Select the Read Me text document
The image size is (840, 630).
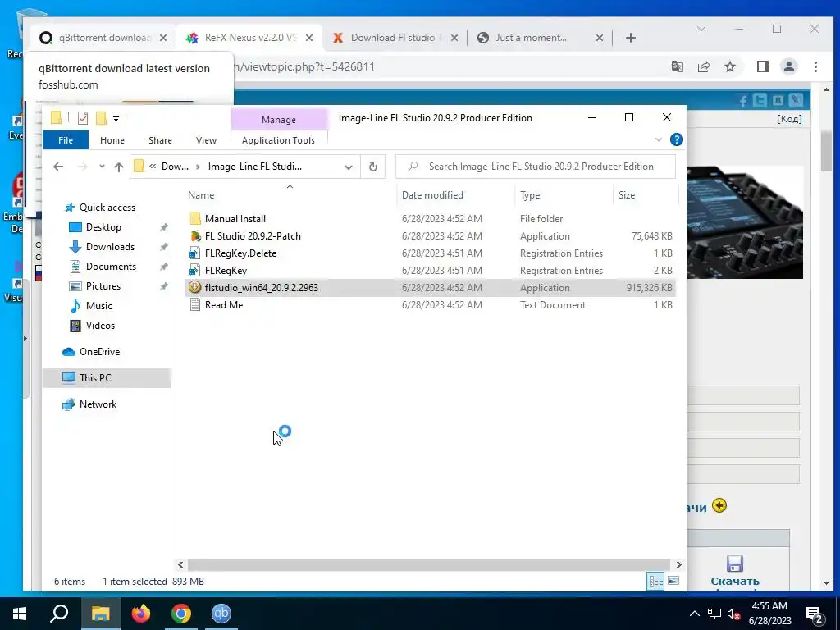[x=224, y=305]
